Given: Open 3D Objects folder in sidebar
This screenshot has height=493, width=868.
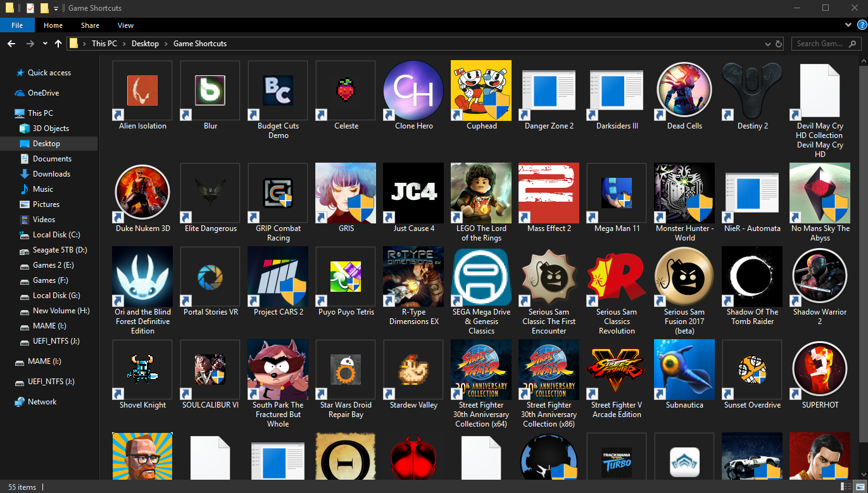Looking at the screenshot, I should pyautogui.click(x=51, y=128).
